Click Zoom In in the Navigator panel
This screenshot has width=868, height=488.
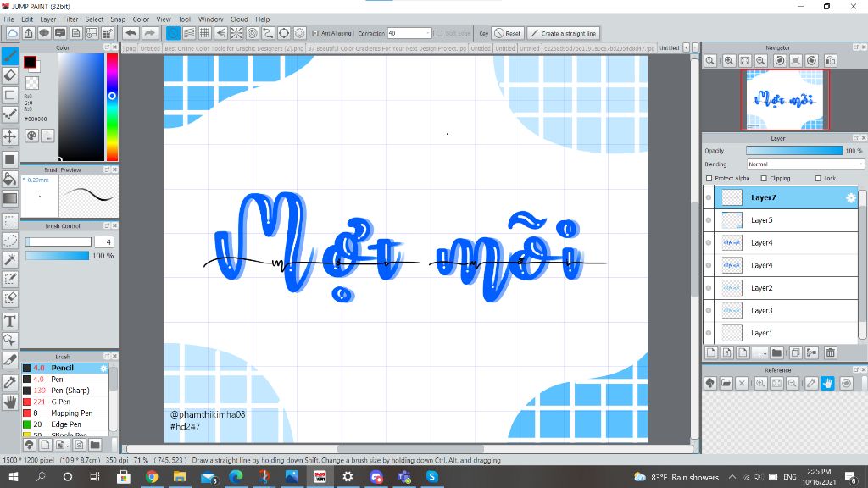(x=729, y=61)
